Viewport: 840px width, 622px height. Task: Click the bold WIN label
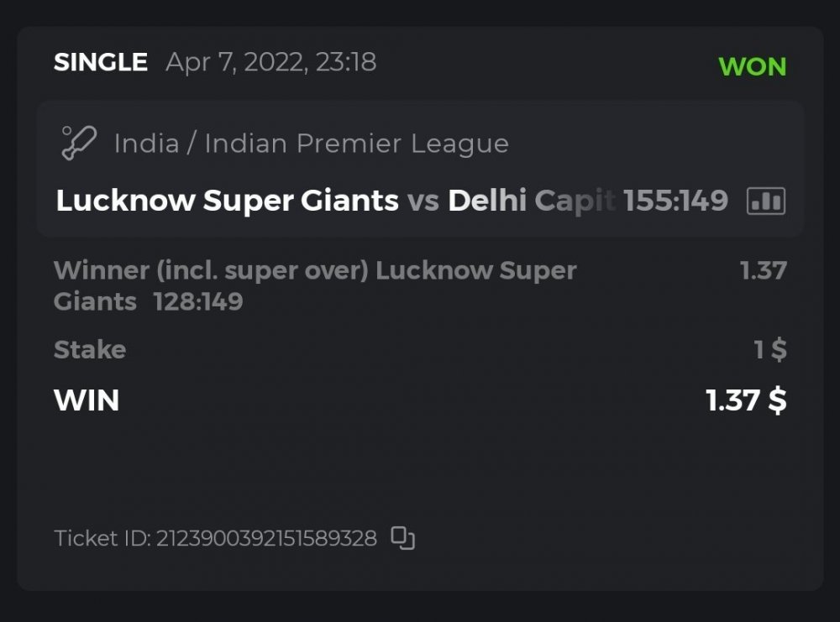click(x=87, y=400)
